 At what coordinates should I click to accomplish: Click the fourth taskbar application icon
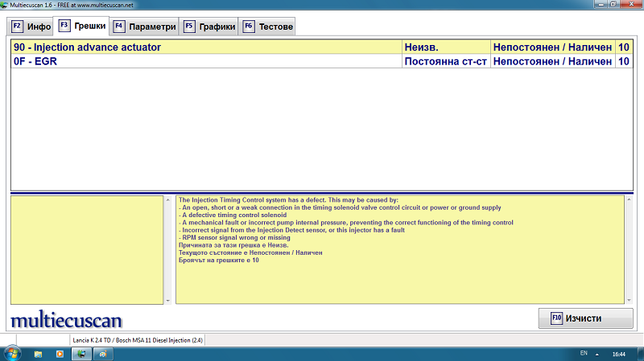(104, 354)
